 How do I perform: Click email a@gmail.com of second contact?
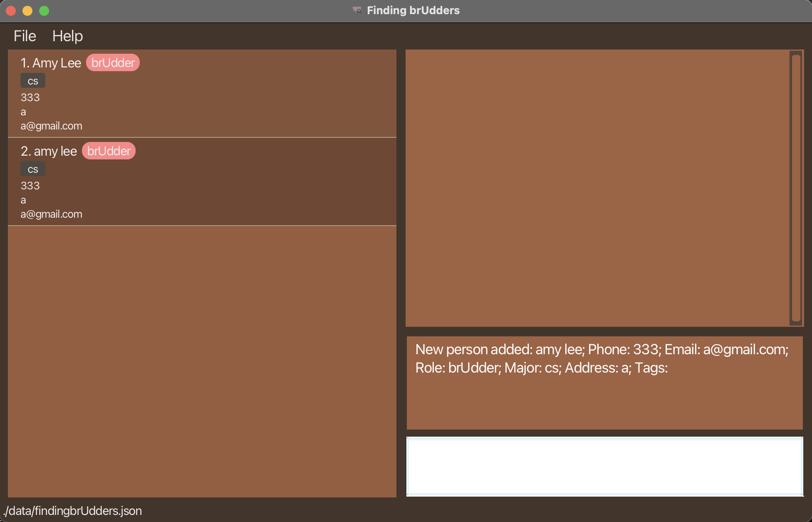coord(52,214)
